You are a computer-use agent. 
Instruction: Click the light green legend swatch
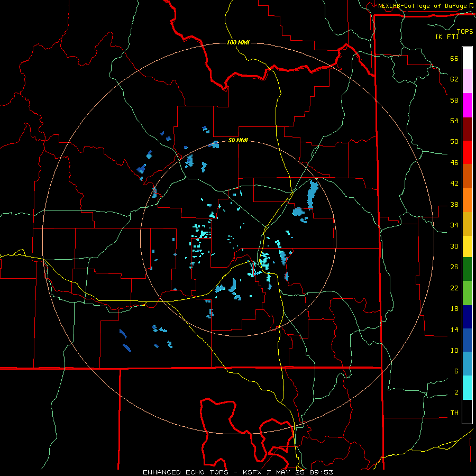pos(467,293)
